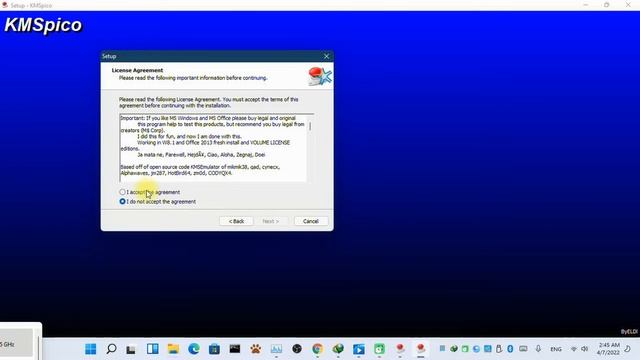Open the touch keyboard tray icon
This screenshot has width=640, height=360.
click(523, 349)
